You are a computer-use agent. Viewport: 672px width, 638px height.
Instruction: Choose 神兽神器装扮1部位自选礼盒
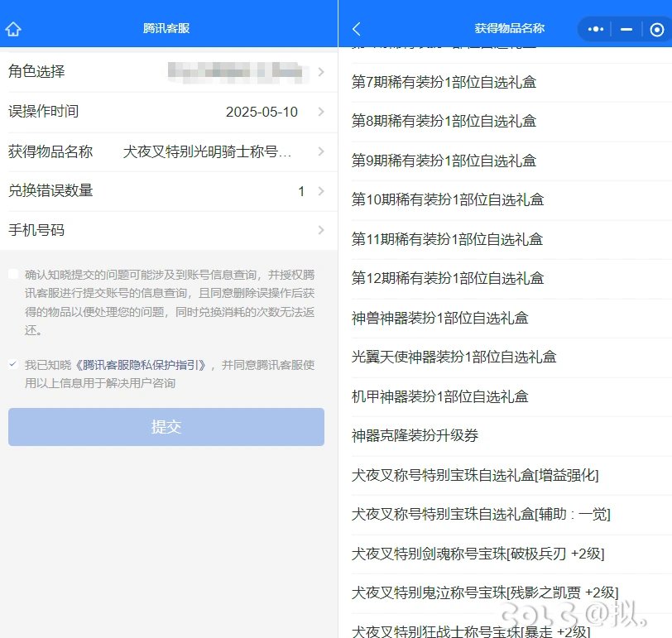[440, 318]
